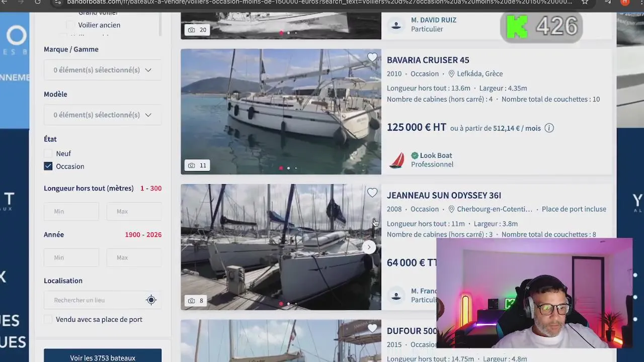The image size is (644, 362).
Task: Click the filter list scrollbar beside Voilier ancien
Action: pyautogui.click(x=160, y=24)
